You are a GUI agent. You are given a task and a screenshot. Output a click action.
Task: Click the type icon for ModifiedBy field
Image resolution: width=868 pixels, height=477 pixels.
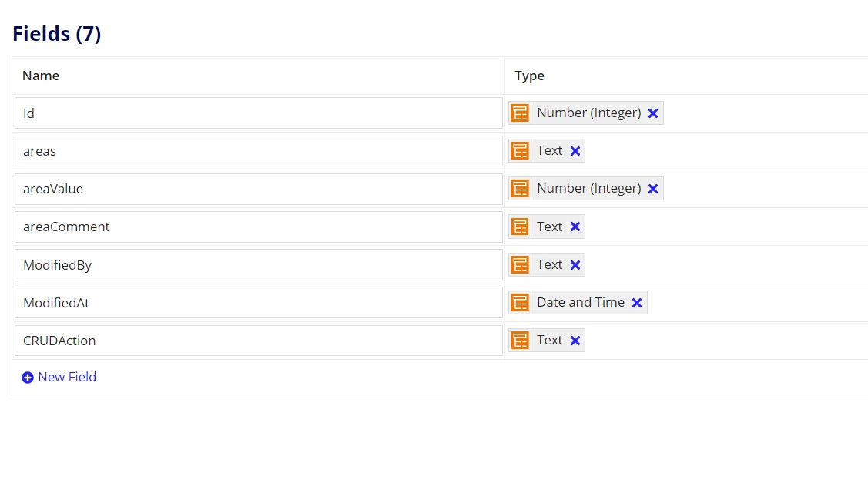520,265
